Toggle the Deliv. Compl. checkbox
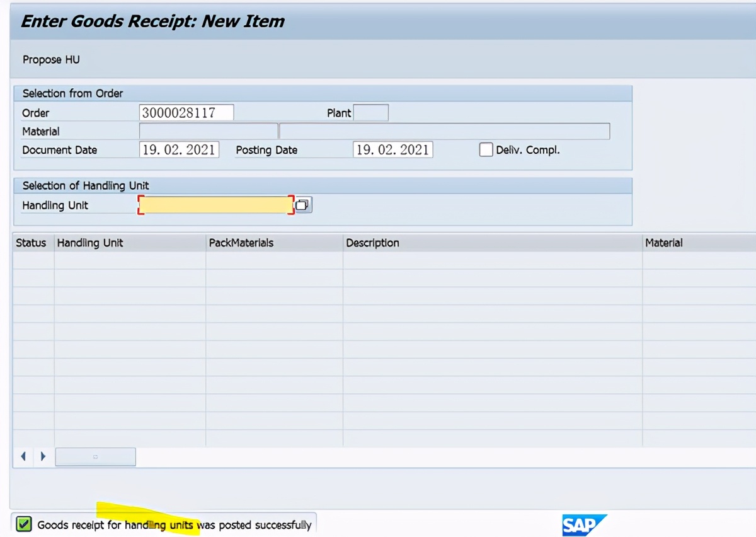756x537 pixels. pyautogui.click(x=486, y=150)
